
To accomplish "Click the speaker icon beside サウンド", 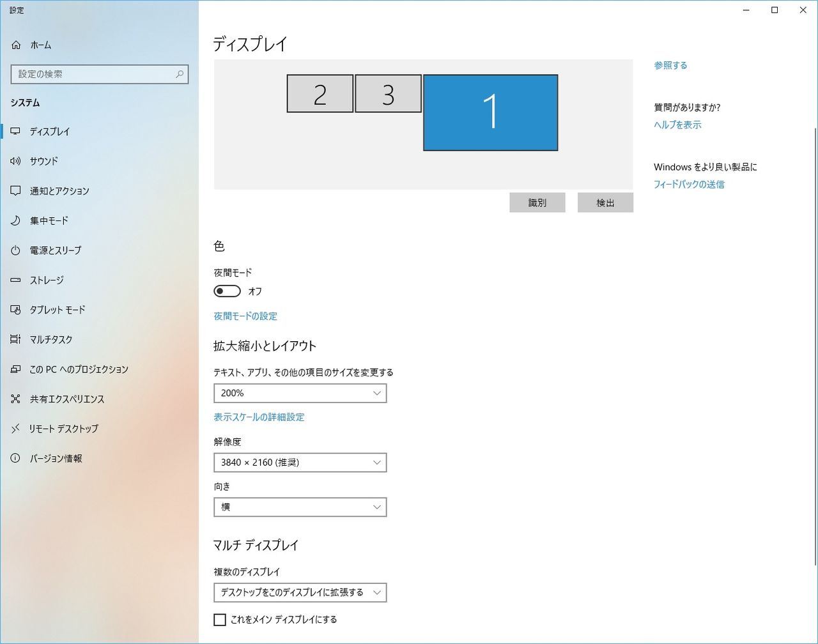I will click(16, 161).
